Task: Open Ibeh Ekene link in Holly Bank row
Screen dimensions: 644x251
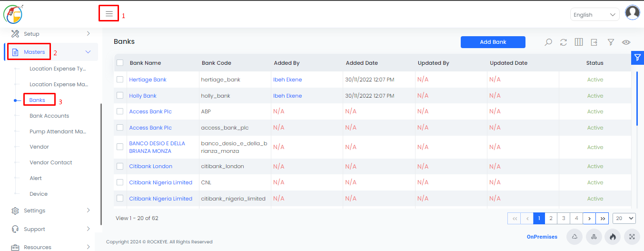Action: (x=287, y=96)
